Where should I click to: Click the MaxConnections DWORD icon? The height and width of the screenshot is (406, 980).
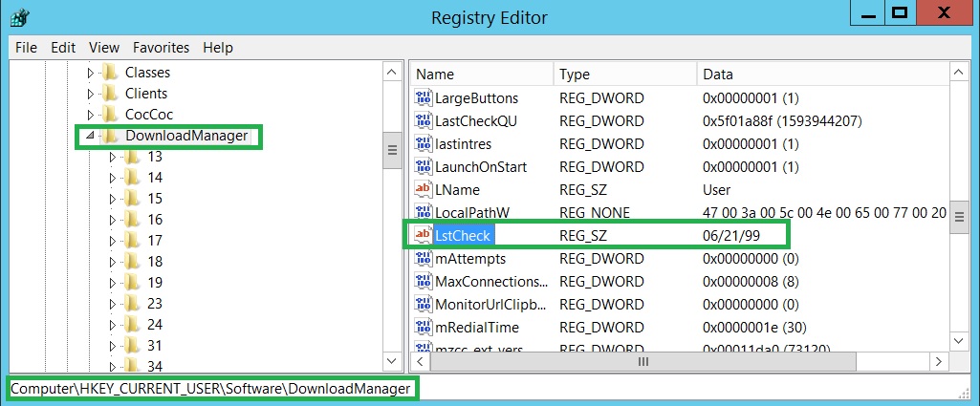tap(424, 281)
